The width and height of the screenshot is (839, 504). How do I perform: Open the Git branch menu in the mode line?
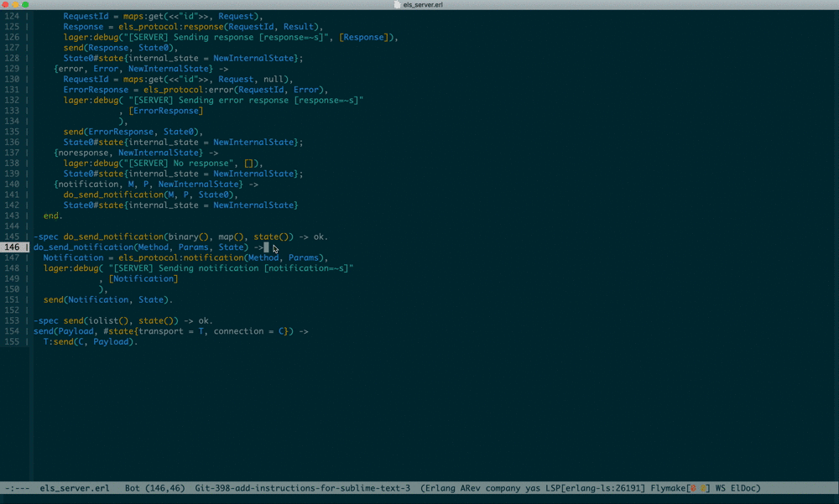pyautogui.click(x=302, y=488)
